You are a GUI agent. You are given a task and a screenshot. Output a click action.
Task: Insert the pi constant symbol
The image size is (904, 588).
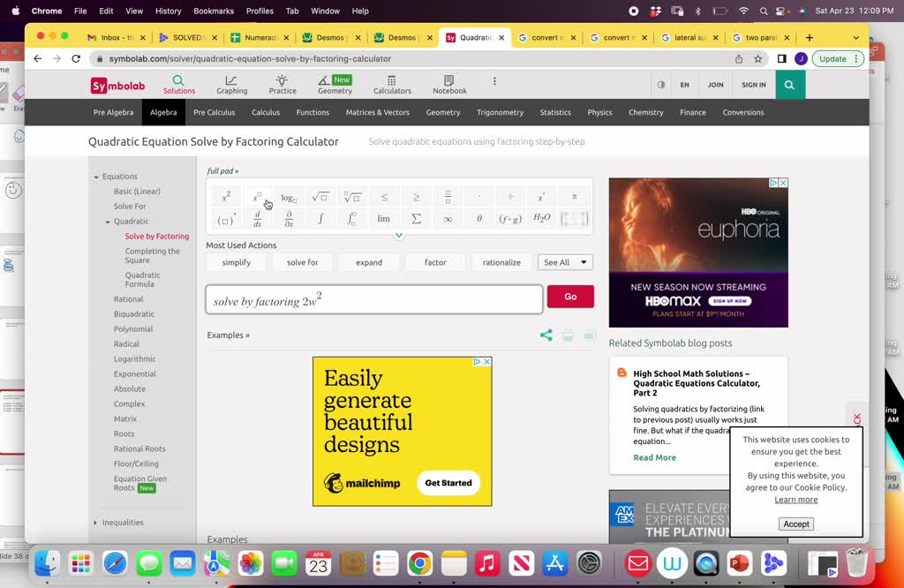click(x=574, y=197)
